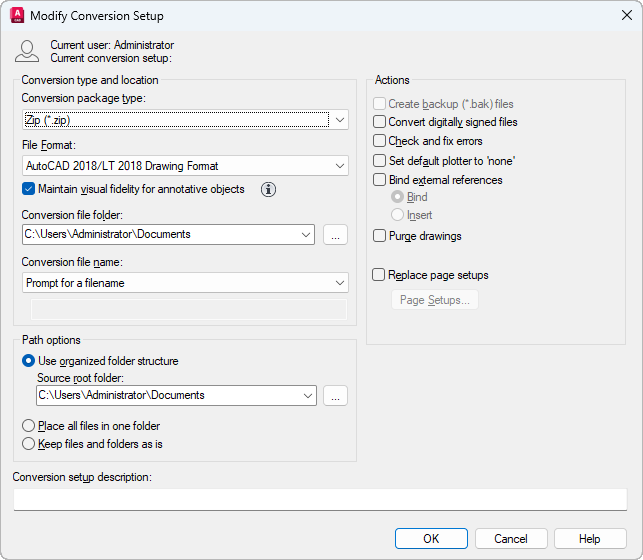643x560 pixels.
Task: Close the Modify Conversion Setup dialog
Action: (626, 16)
